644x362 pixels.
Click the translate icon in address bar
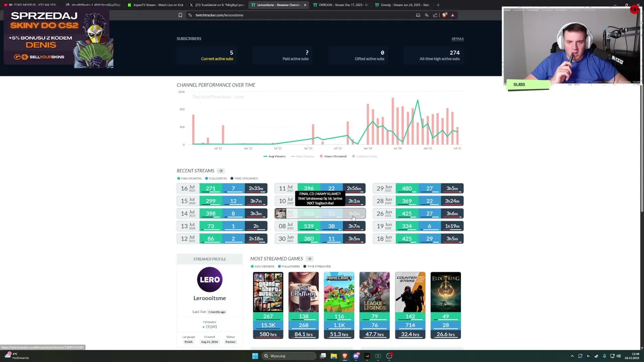(x=427, y=15)
